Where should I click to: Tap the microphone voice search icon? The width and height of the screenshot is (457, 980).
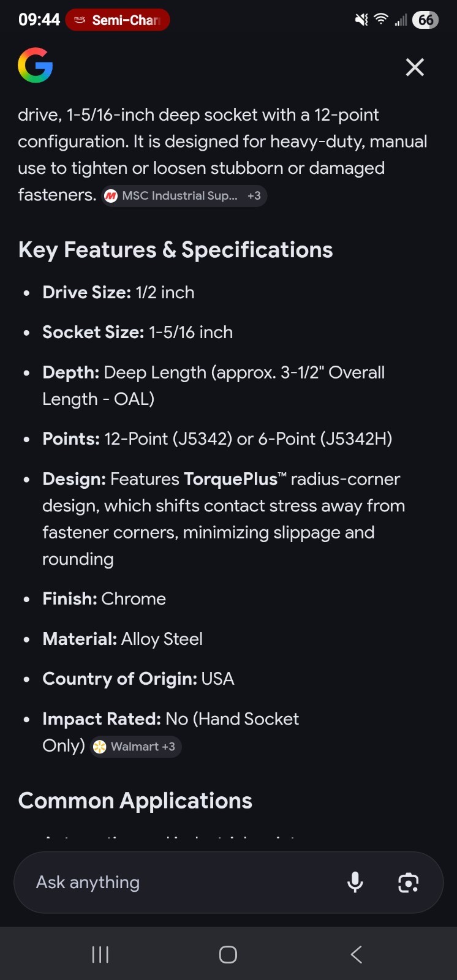coord(355,882)
